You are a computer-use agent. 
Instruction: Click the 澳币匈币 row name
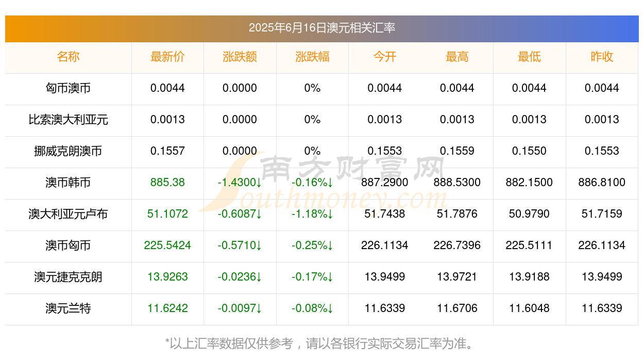pyautogui.click(x=68, y=246)
